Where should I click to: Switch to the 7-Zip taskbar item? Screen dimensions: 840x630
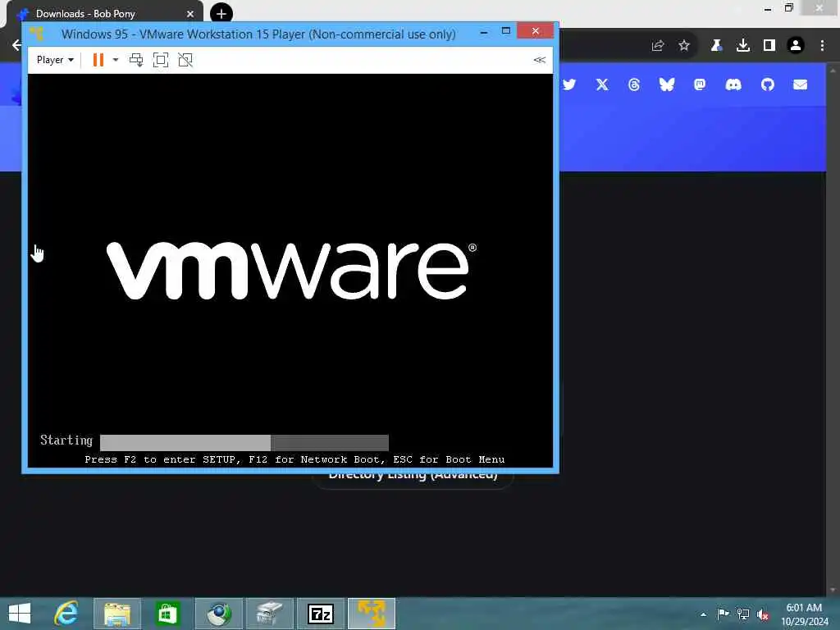321,614
